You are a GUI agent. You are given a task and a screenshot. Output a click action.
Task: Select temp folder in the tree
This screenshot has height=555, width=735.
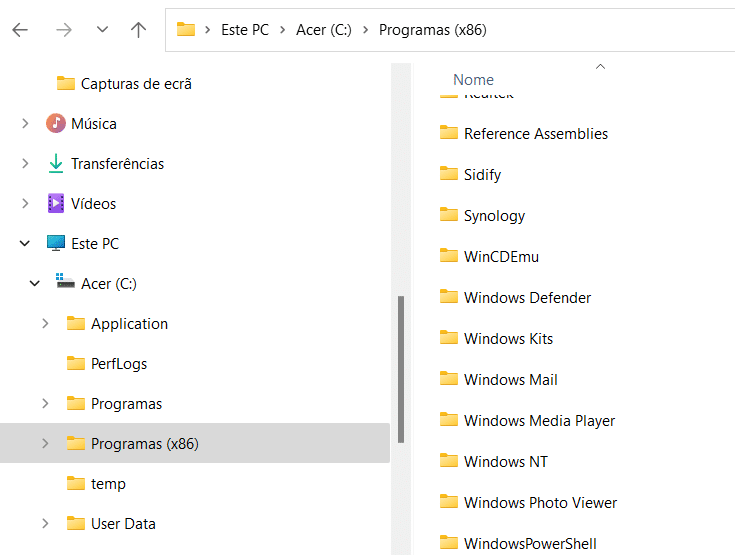pos(108,484)
